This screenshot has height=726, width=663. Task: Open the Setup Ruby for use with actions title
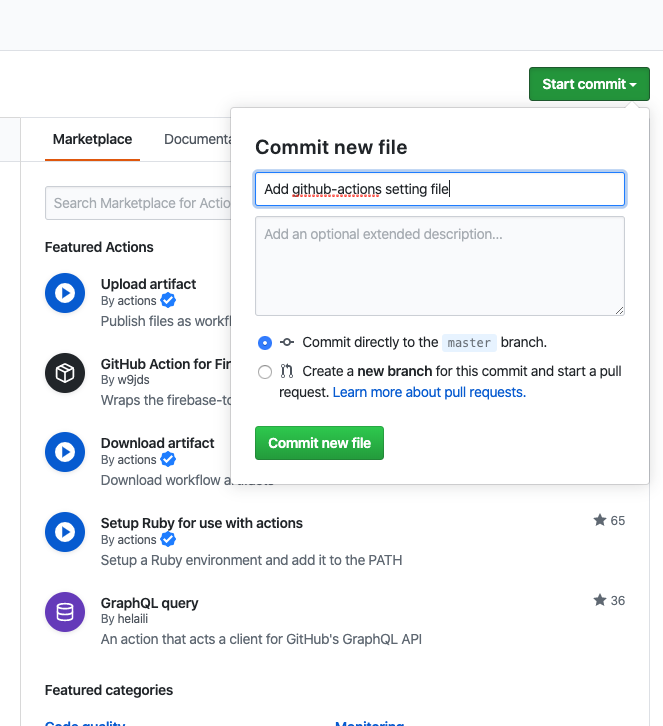(x=202, y=523)
